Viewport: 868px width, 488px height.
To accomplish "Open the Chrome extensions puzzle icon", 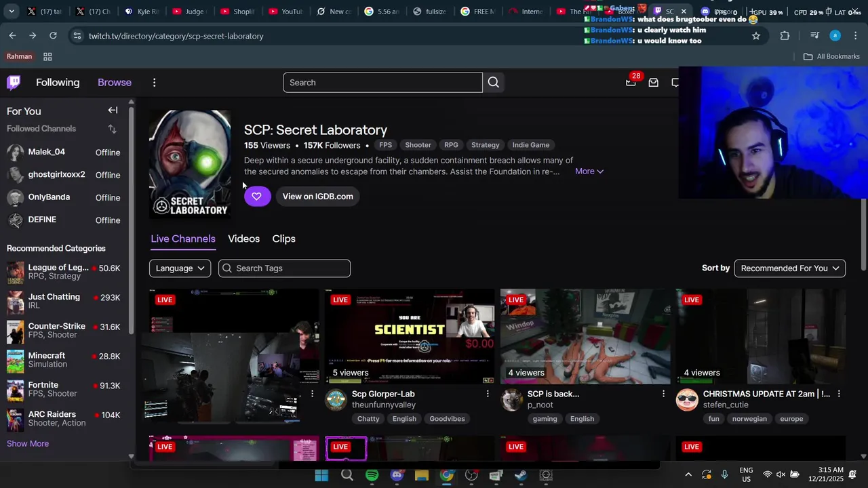I will [x=785, y=36].
